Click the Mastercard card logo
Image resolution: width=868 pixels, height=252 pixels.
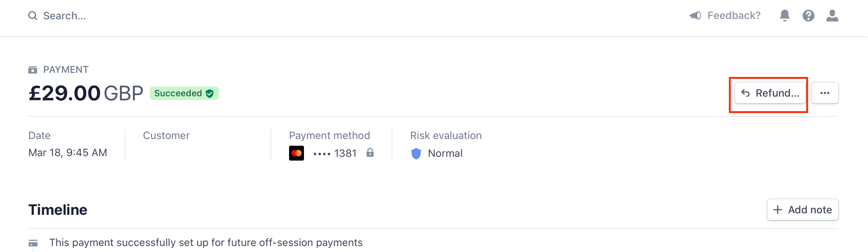(x=297, y=153)
